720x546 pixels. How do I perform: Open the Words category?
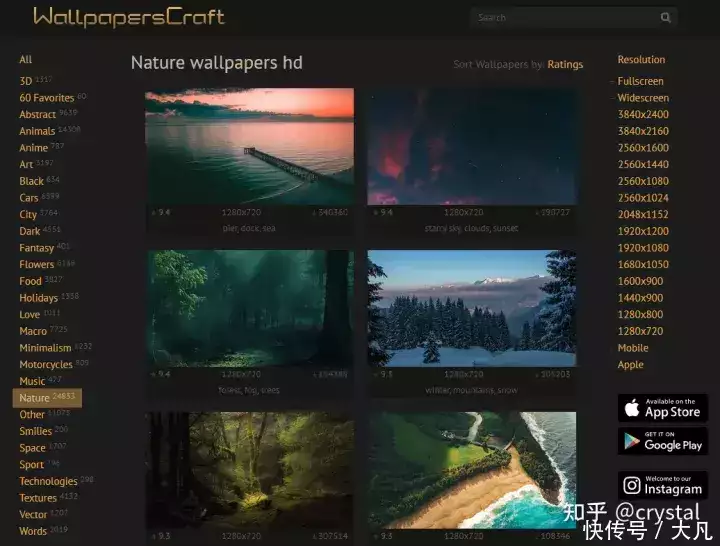[33, 531]
